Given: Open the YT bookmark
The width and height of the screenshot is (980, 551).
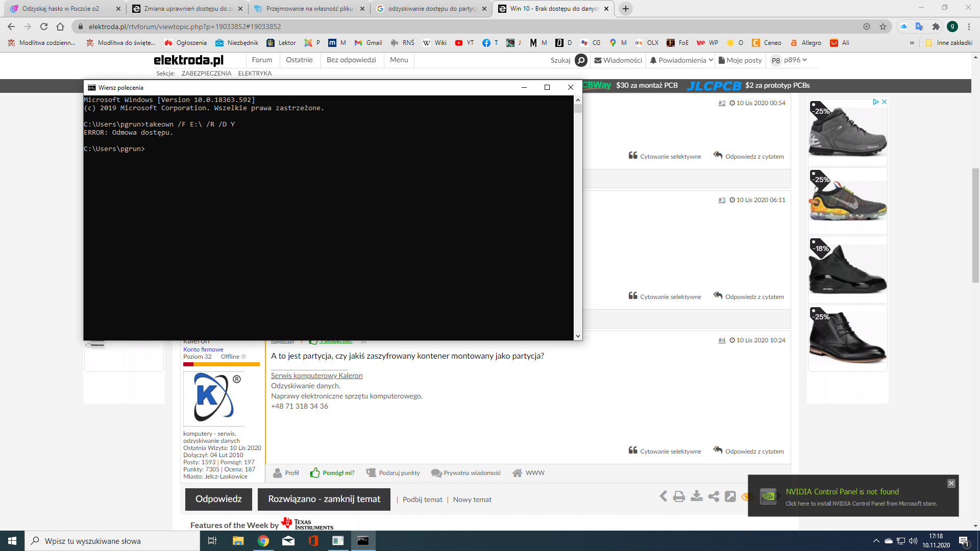Looking at the screenshot, I should pos(464,43).
